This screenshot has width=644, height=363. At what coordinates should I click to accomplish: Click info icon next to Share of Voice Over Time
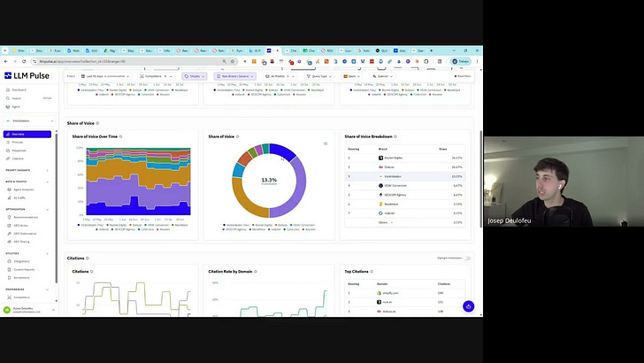120,136
